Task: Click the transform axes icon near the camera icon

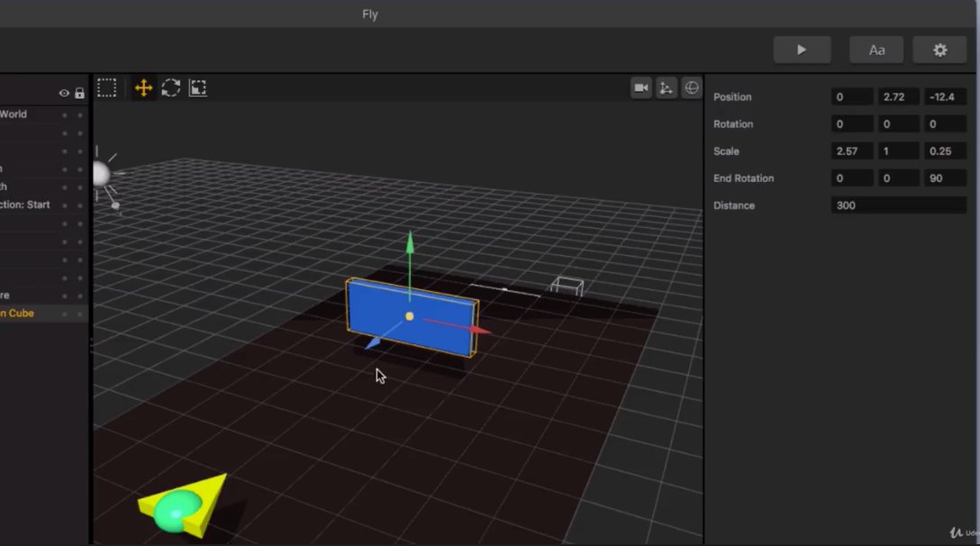Action: 666,86
